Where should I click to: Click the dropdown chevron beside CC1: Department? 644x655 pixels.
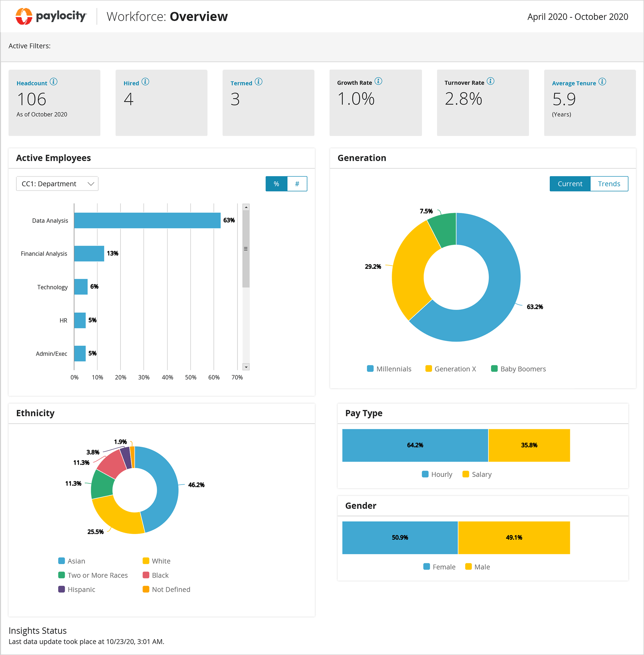coord(91,183)
